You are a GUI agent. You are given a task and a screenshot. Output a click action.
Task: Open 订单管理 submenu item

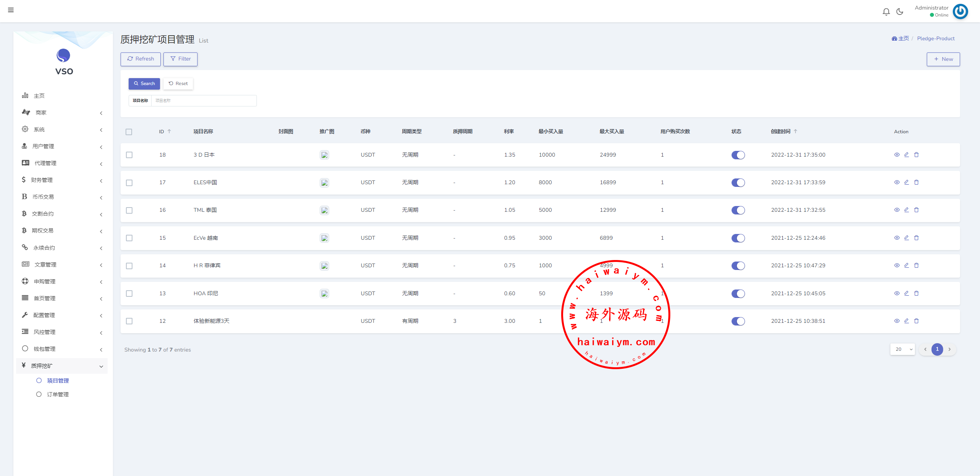click(58, 394)
